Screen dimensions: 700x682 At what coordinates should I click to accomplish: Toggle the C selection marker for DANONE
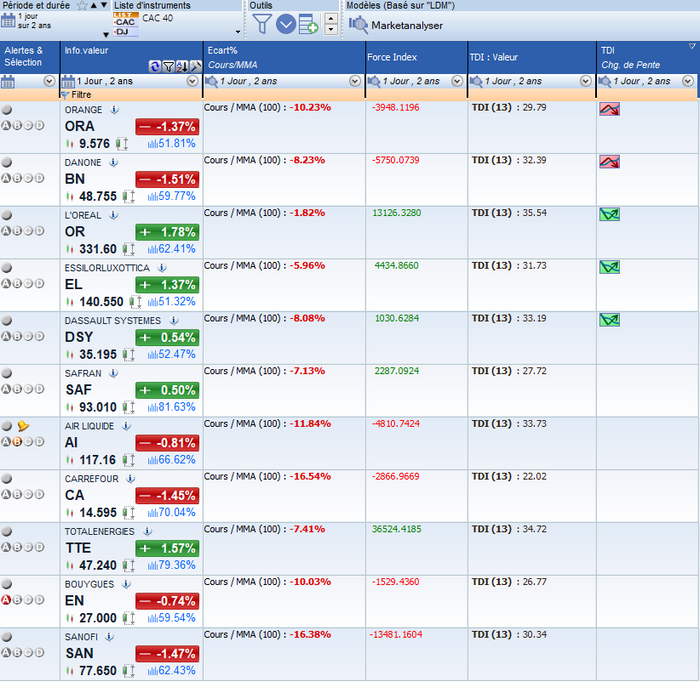[x=28, y=178]
